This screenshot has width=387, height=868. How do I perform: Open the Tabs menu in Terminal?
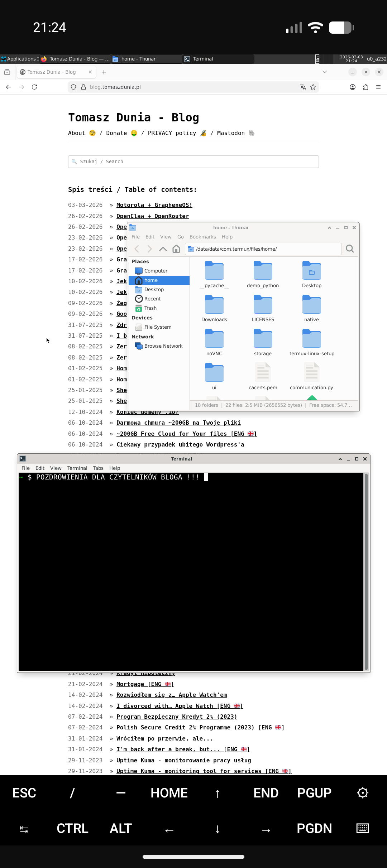pyautogui.click(x=98, y=468)
